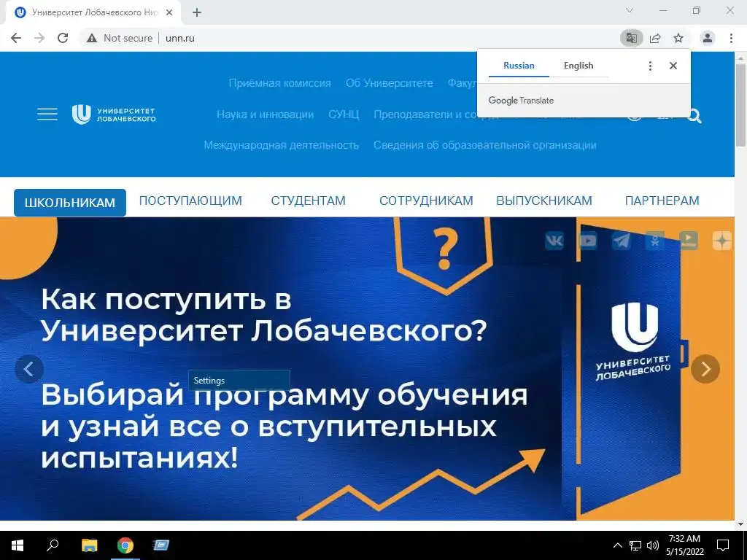Open Наука и инновации link
The width and height of the screenshot is (747, 560).
click(x=266, y=114)
